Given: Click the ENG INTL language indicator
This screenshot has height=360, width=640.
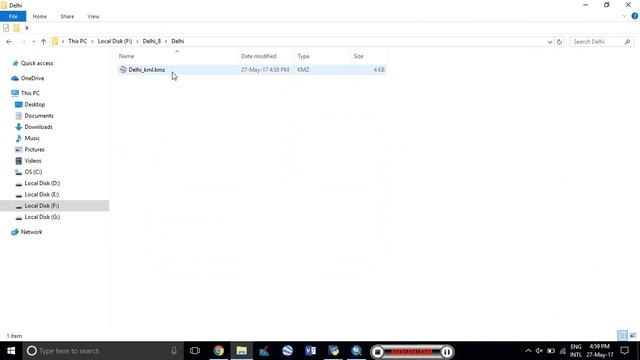Looking at the screenshot, I should [x=576, y=351].
